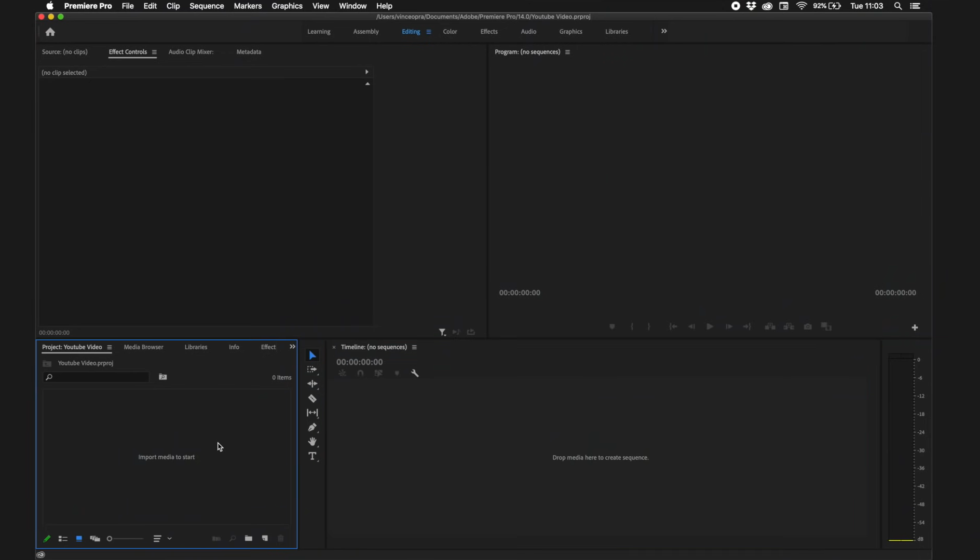The image size is (980, 560).
Task: Click Go to In point button
Action: 673,326
